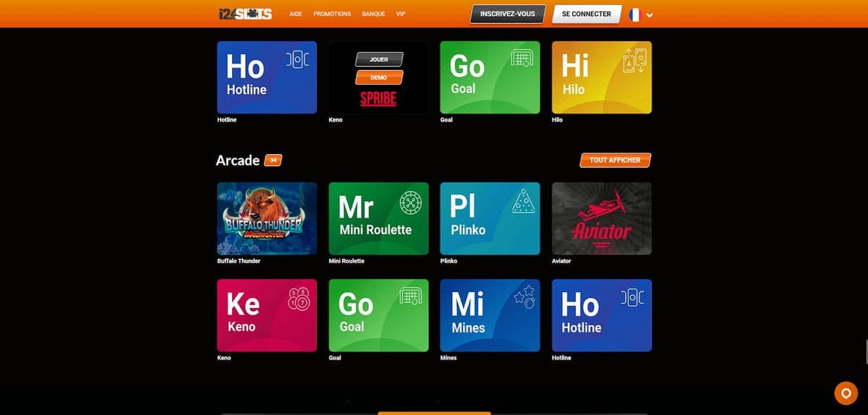Click the INSCRIVEZ-VOUS button

[507, 14]
